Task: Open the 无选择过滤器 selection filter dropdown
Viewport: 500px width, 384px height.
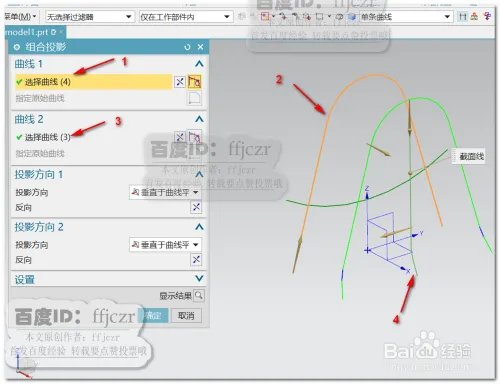Action: tap(89, 17)
